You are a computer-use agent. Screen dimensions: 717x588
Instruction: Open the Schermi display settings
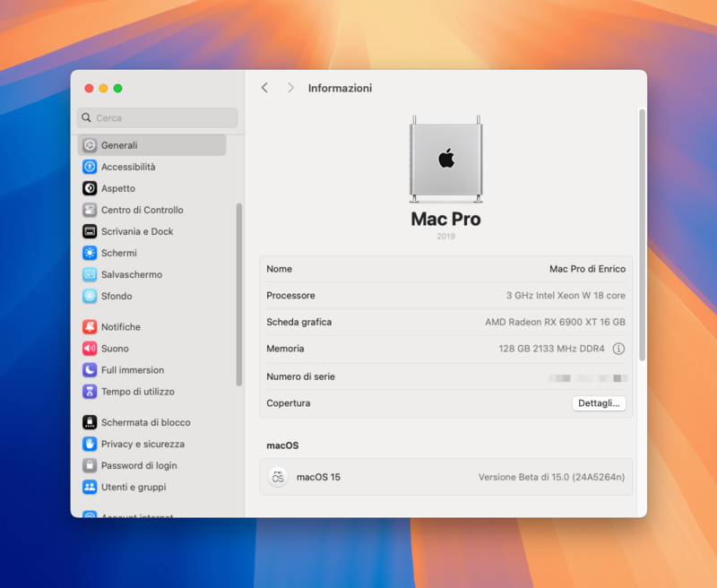pos(118,253)
